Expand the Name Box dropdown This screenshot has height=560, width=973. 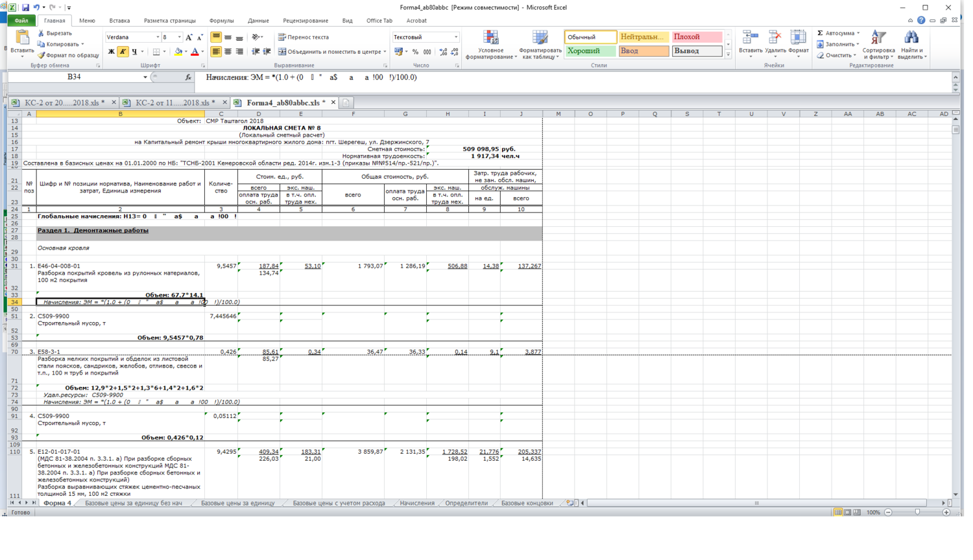[145, 77]
